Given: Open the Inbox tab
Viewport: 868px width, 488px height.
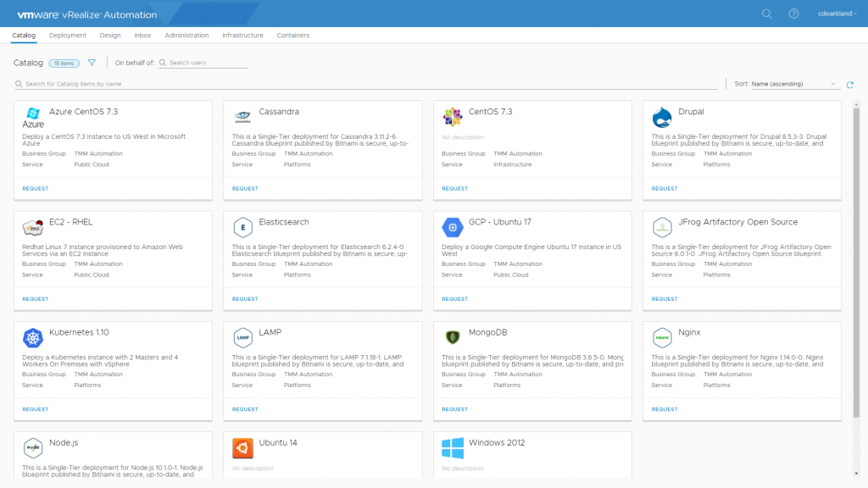Looking at the screenshot, I should [x=142, y=36].
